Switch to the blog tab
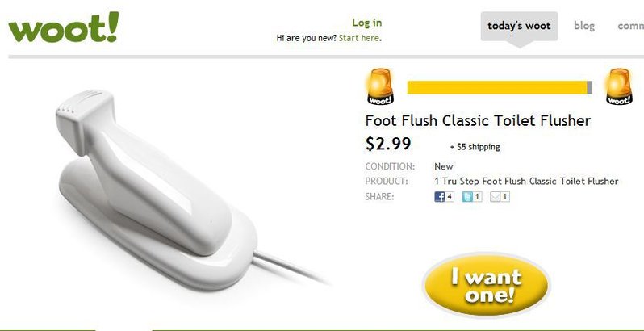644x331 pixels. pyautogui.click(x=584, y=26)
